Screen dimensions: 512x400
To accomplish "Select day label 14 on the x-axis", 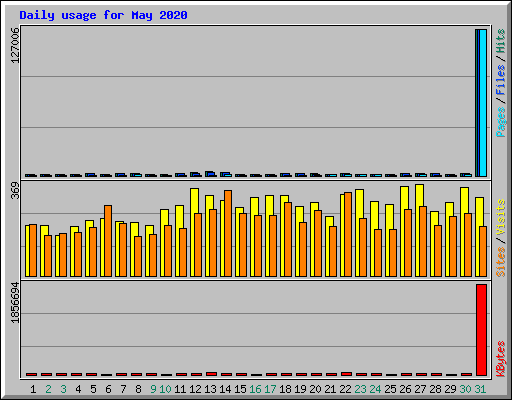I will point(225,389).
